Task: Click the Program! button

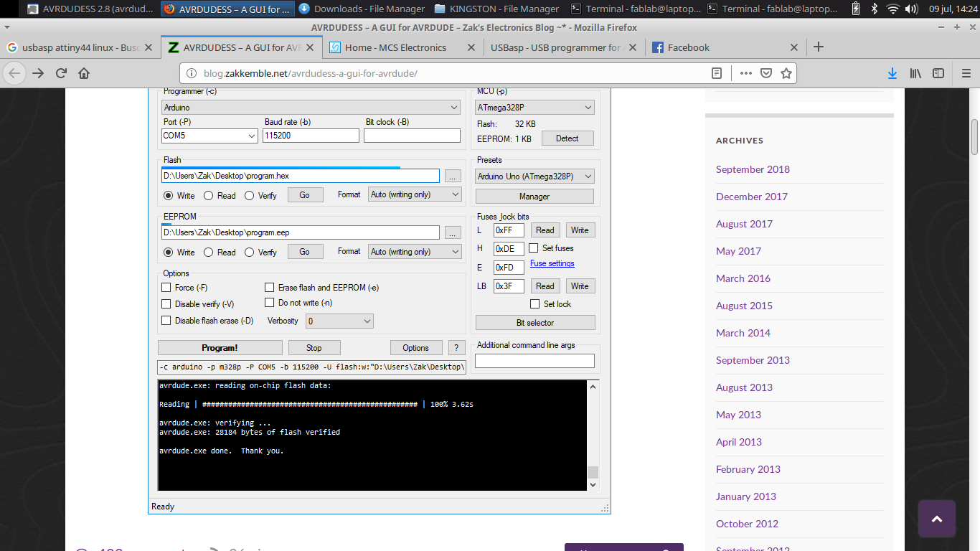Action: 220,348
